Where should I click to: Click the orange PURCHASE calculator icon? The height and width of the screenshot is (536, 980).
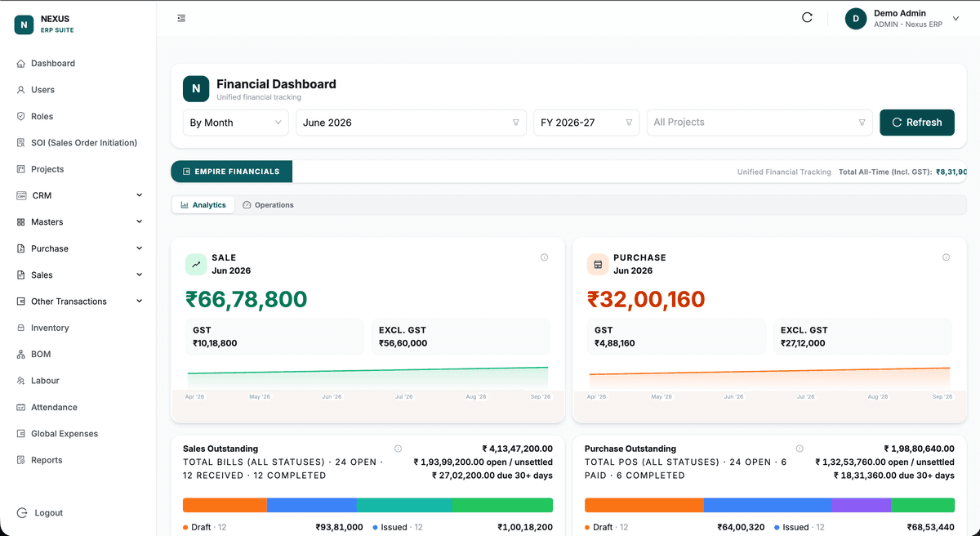pyautogui.click(x=598, y=264)
